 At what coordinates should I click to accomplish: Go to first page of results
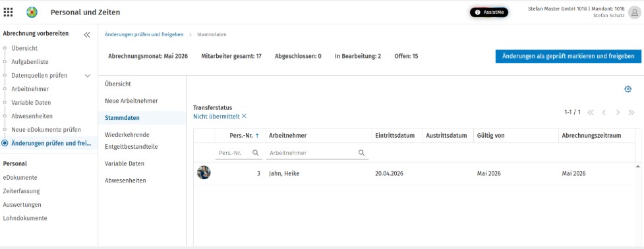590,113
